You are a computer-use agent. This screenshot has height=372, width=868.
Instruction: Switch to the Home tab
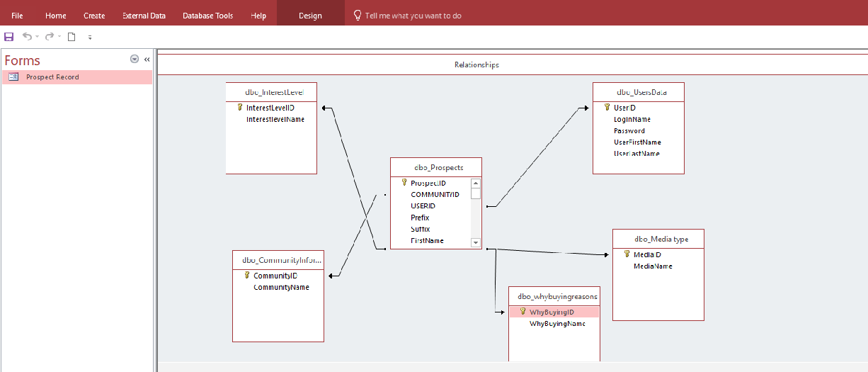56,16
